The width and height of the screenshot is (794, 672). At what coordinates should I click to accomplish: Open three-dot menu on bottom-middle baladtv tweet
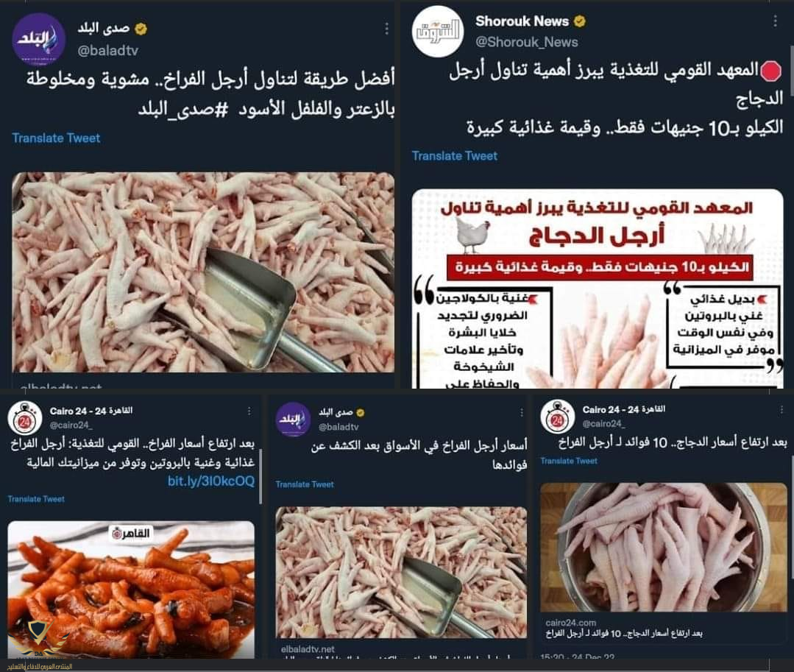(522, 413)
